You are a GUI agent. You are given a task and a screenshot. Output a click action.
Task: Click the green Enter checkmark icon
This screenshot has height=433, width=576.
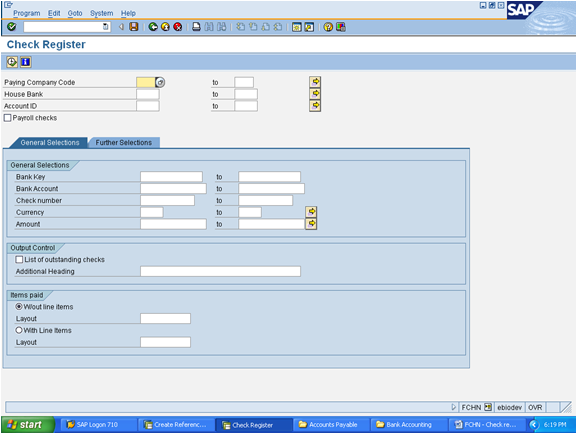[12, 27]
